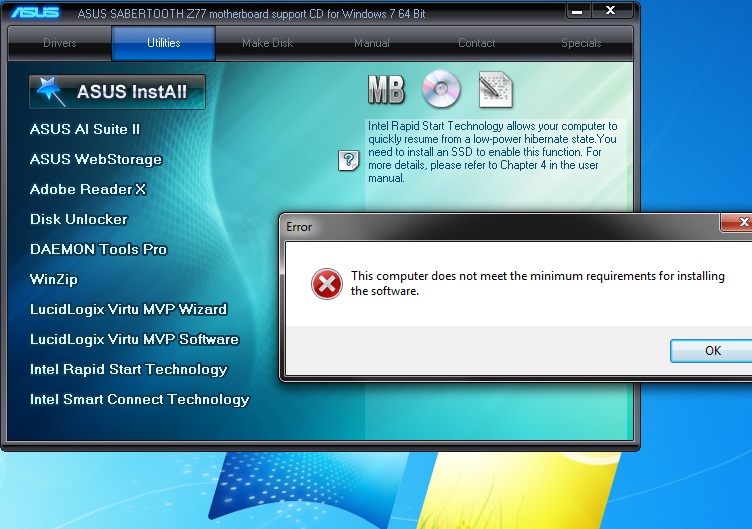Click the ASUS InstAll button
The image size is (752, 529).
tap(117, 92)
